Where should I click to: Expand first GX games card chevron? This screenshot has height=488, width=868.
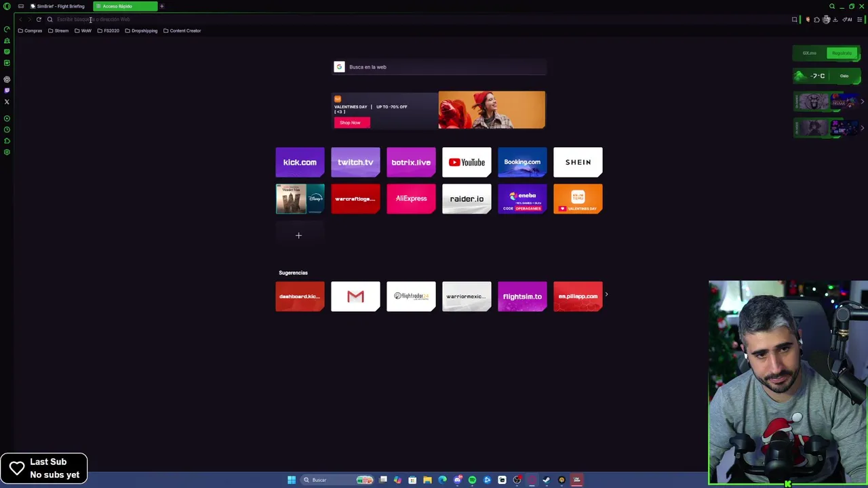click(x=862, y=102)
